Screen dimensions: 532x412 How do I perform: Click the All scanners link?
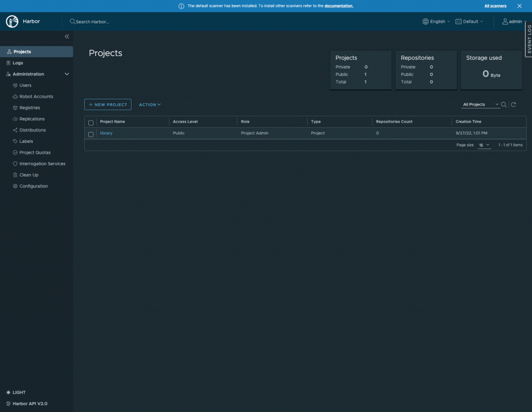(x=495, y=6)
